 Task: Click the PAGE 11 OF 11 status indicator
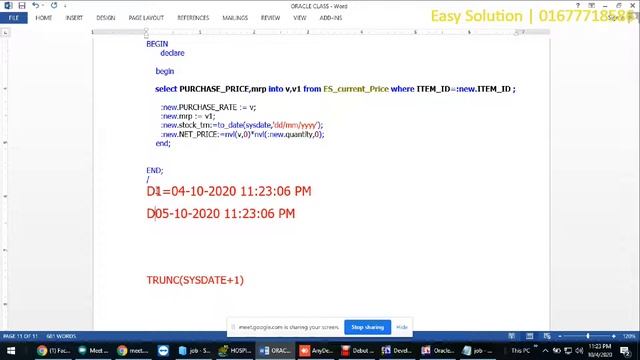[x=20, y=336]
